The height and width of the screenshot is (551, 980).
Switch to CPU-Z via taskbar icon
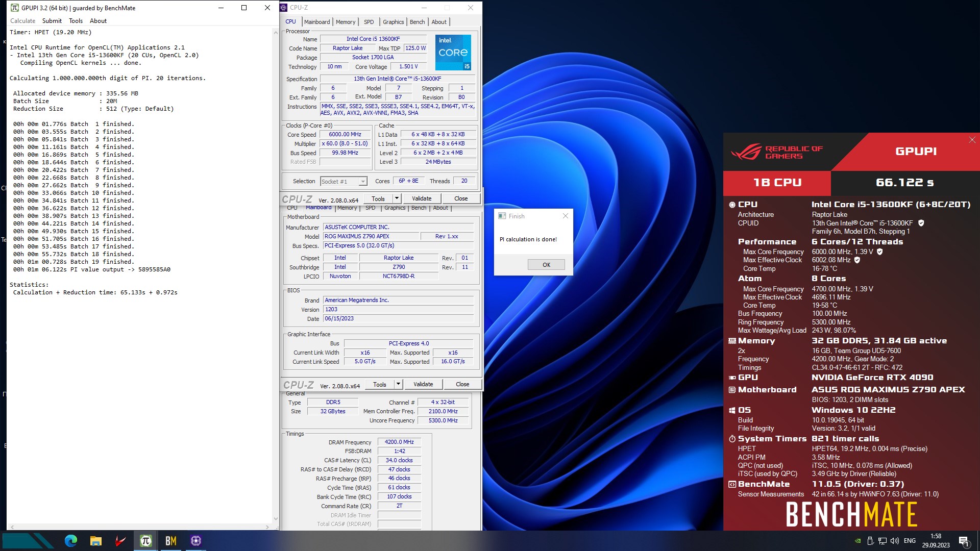[195, 541]
